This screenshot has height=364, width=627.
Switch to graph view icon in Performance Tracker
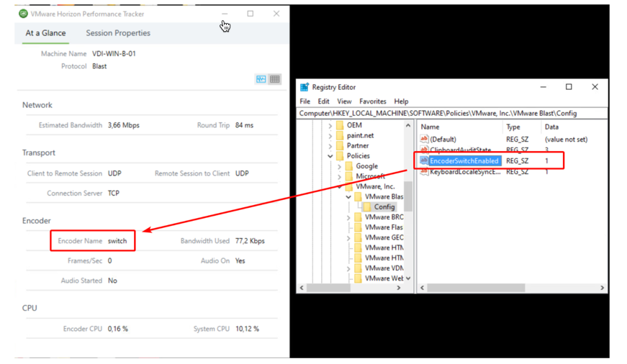pyautogui.click(x=261, y=79)
